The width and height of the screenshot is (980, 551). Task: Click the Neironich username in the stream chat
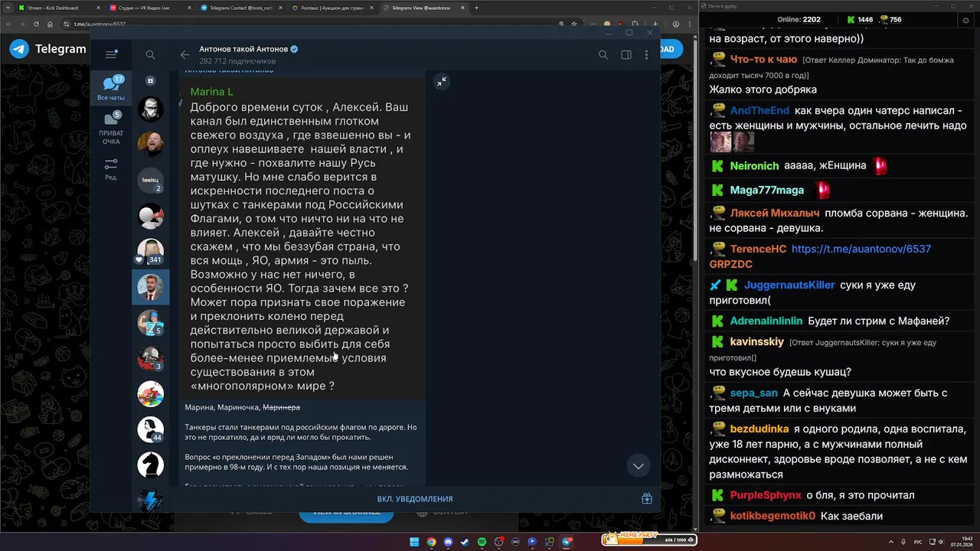755,165
